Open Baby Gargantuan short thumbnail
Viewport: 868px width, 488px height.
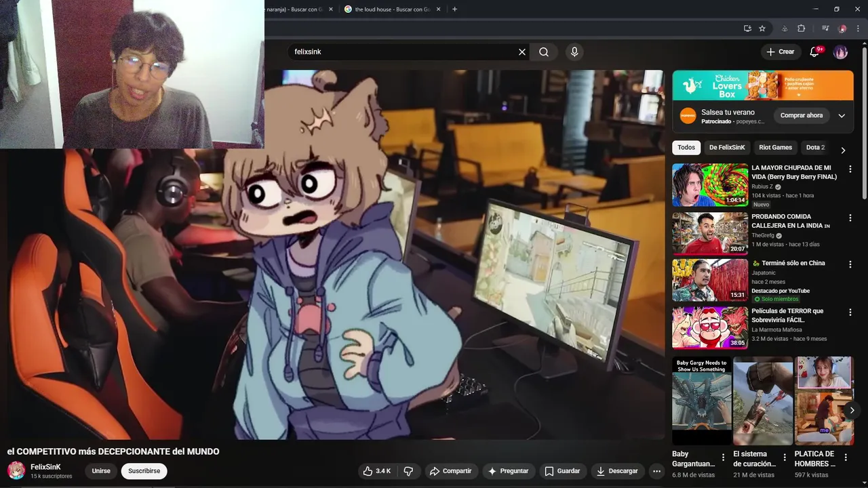(702, 401)
